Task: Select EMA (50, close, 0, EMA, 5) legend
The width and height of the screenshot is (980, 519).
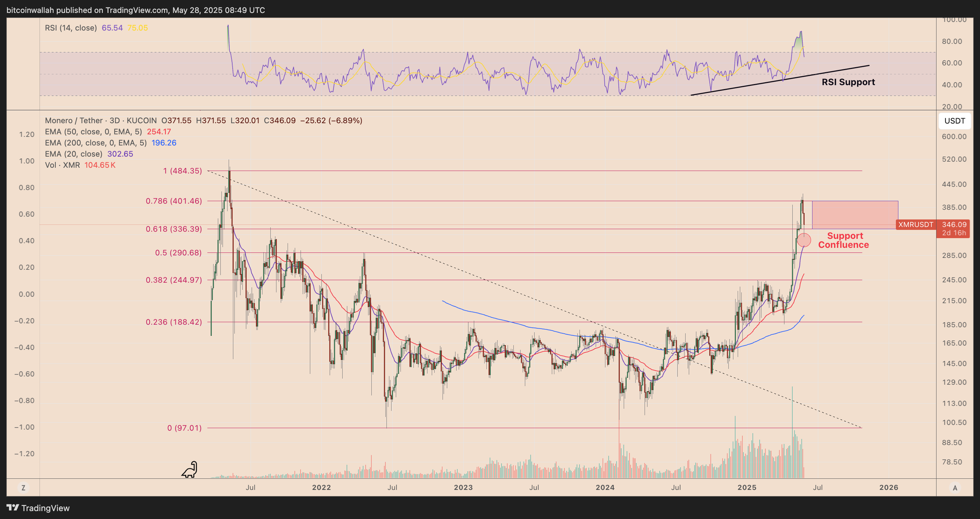Action: [93, 131]
